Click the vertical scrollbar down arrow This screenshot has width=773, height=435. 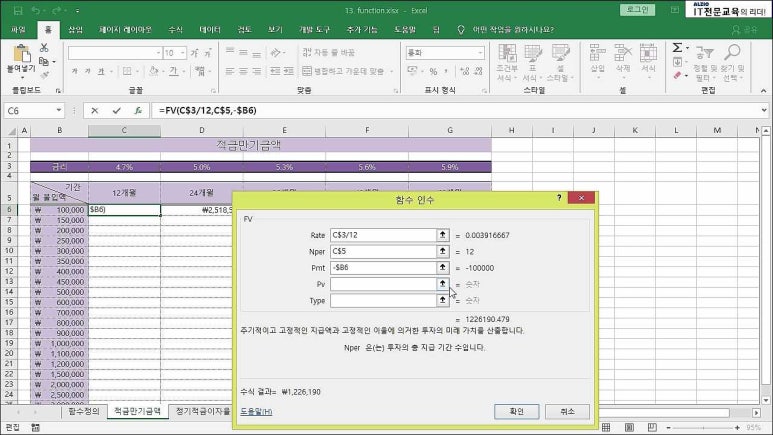click(x=766, y=400)
